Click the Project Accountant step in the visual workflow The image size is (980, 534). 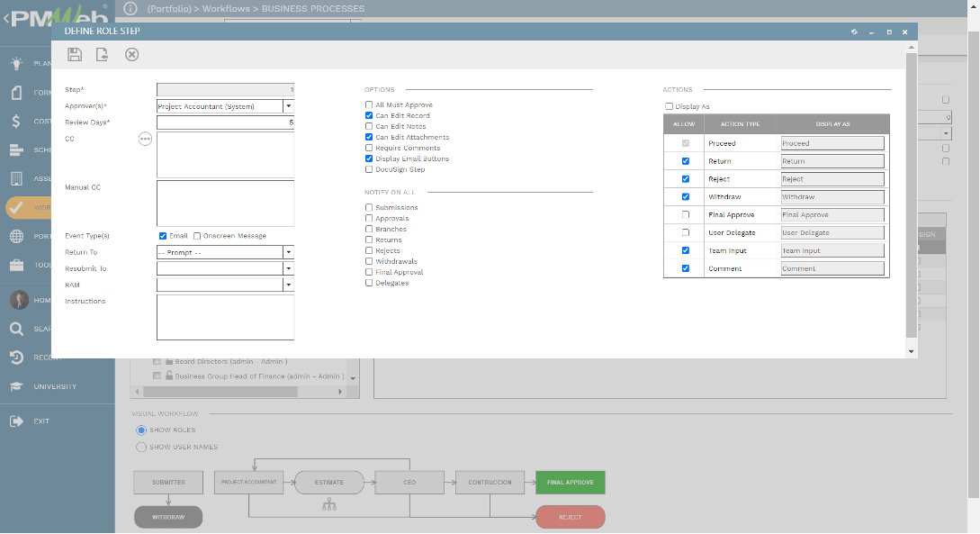tap(248, 482)
